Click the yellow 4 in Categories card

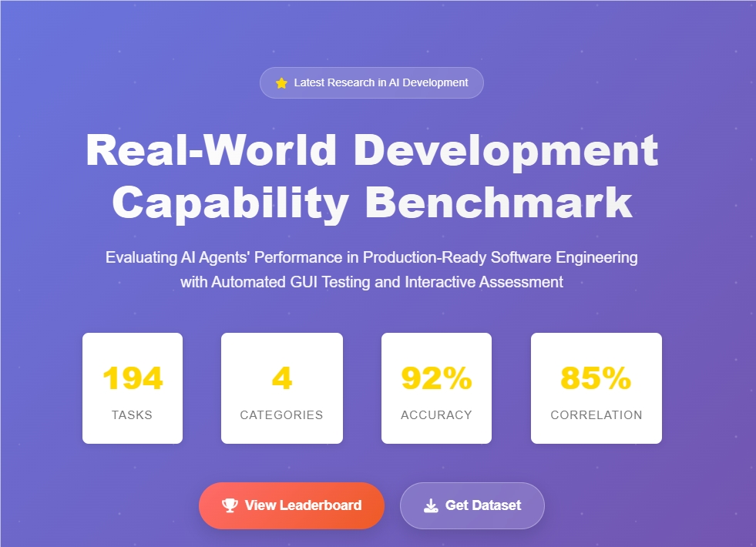(281, 378)
